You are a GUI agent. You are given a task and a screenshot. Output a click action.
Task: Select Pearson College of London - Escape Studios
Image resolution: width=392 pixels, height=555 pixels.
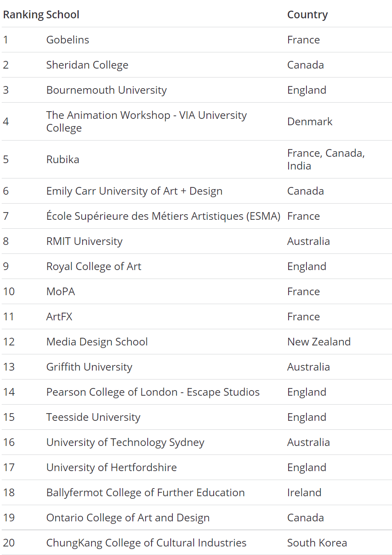pyautogui.click(x=153, y=392)
